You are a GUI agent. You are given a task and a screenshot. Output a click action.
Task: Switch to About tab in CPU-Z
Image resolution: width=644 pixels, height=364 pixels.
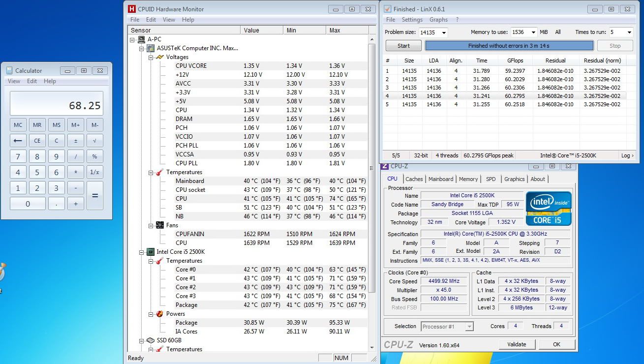click(538, 179)
